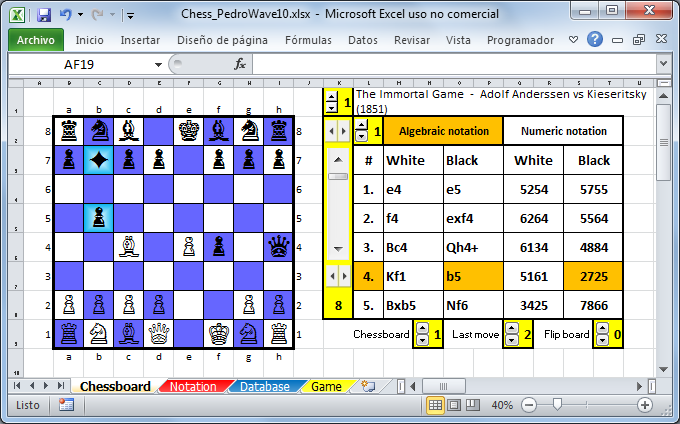The width and height of the screenshot is (680, 424).
Task: Click the Save floppy disk icon
Action: (44, 15)
